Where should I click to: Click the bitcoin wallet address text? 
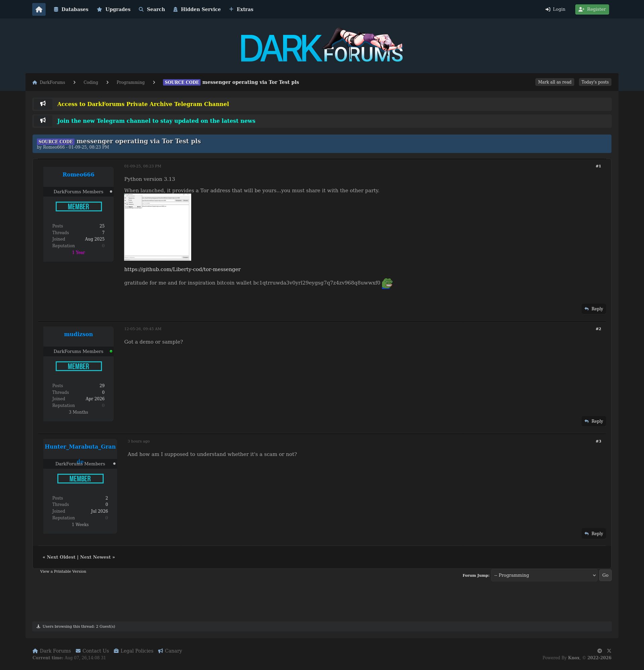tap(317, 283)
